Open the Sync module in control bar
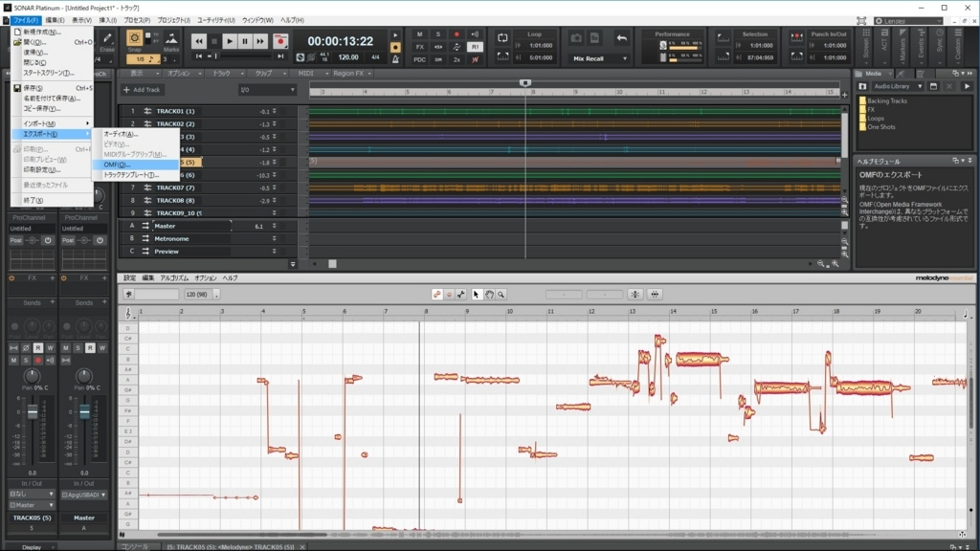The image size is (980, 551). [940, 46]
